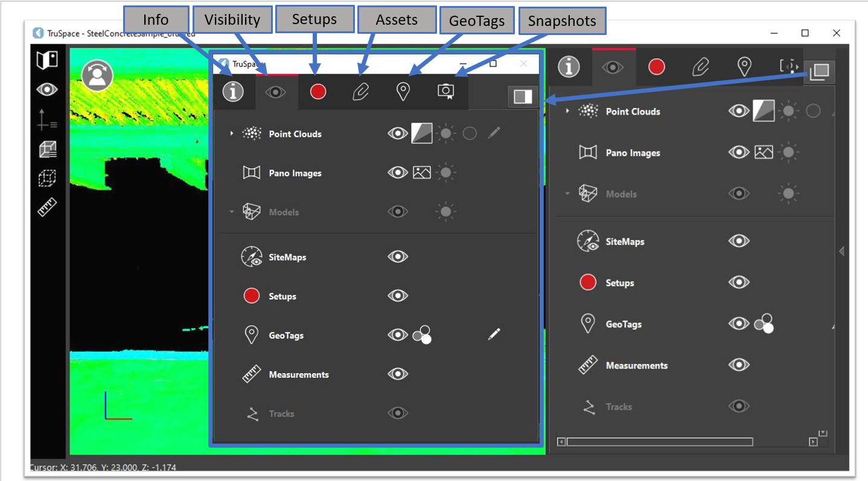Expand Point Clouds arrow in floating panel
The width and height of the screenshot is (868, 481).
point(232,133)
